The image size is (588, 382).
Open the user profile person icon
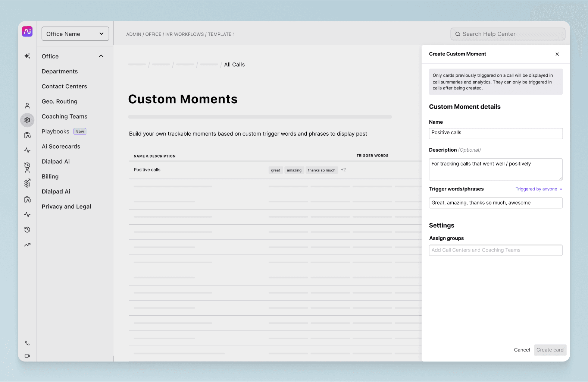[x=27, y=106]
